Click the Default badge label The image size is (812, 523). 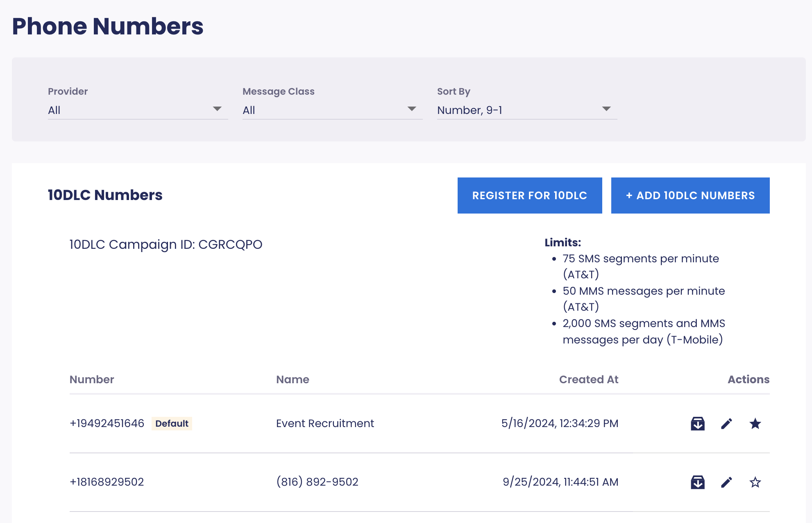(x=172, y=423)
